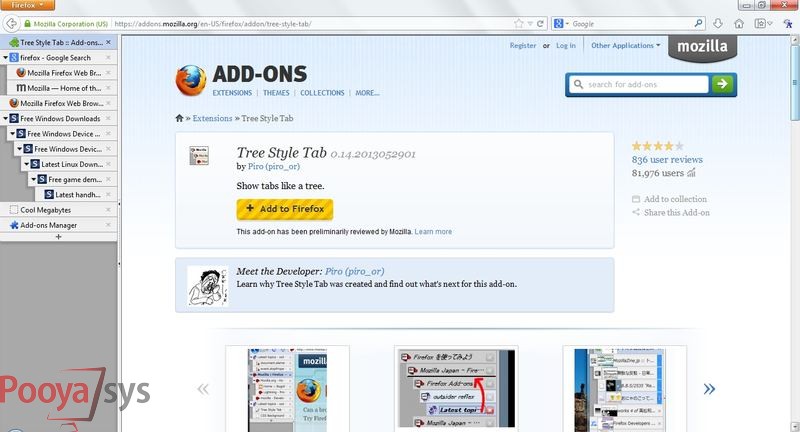Collapse the firefox - Google Search tab tree

(x=5, y=58)
